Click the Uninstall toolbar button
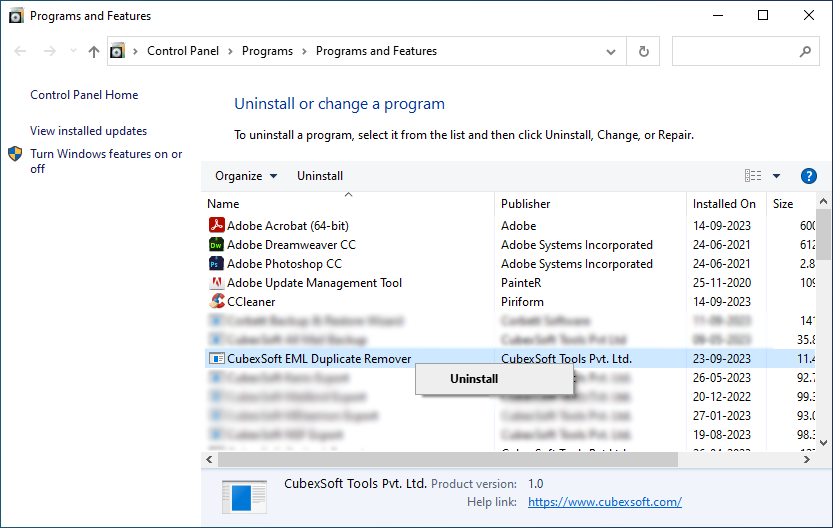 (320, 176)
